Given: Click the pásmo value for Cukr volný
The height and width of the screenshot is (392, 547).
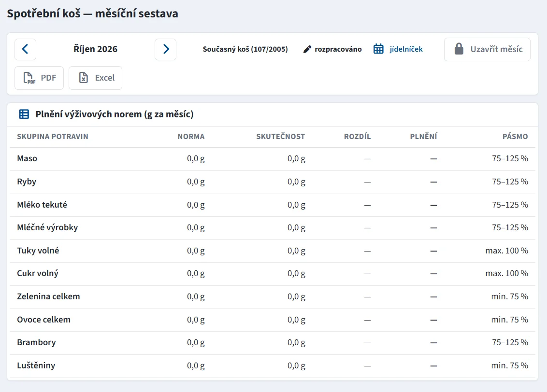Looking at the screenshot, I should coord(506,274).
